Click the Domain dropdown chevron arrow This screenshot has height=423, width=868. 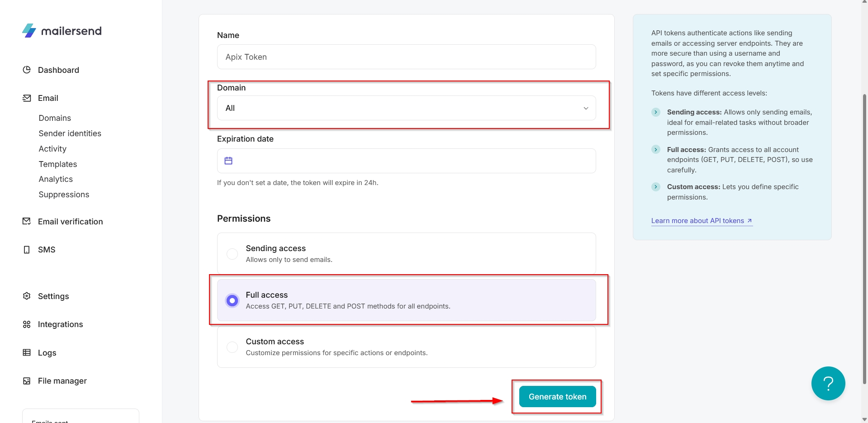586,108
